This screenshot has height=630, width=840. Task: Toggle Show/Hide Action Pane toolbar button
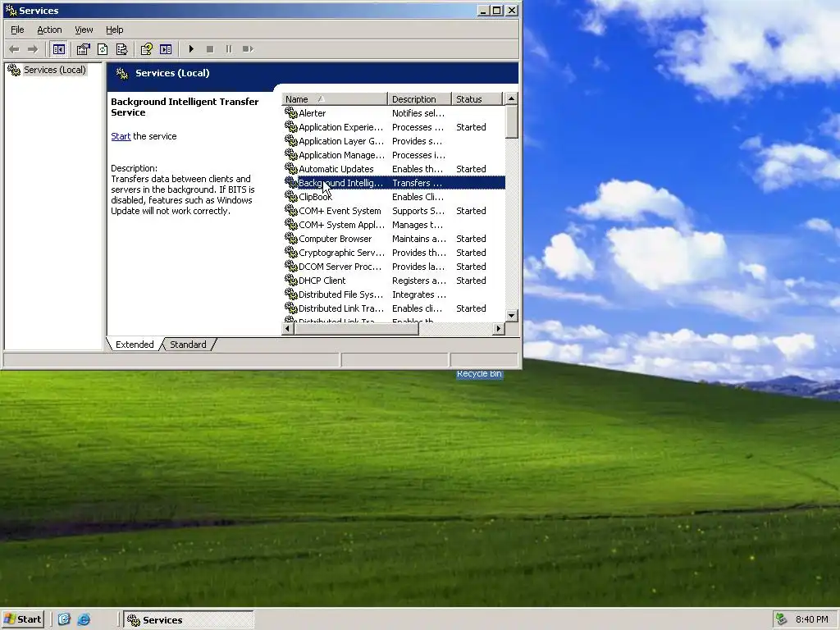coord(166,49)
